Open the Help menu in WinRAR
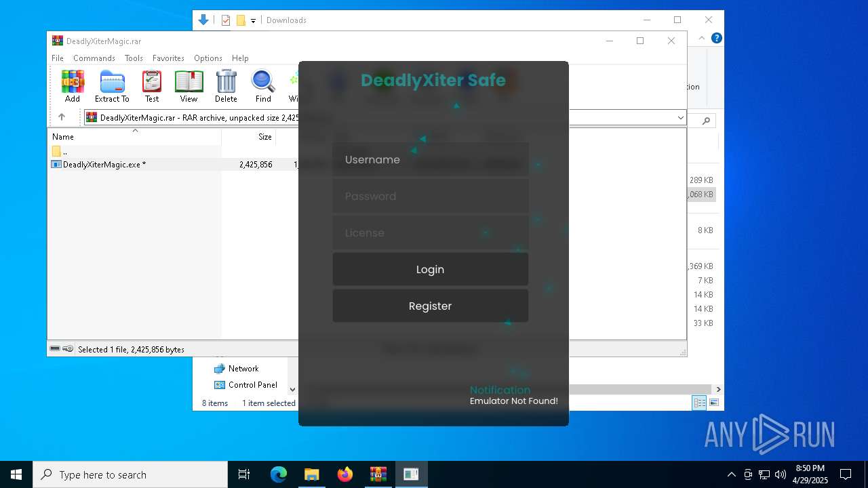The width and height of the screenshot is (868, 488). click(x=240, y=58)
